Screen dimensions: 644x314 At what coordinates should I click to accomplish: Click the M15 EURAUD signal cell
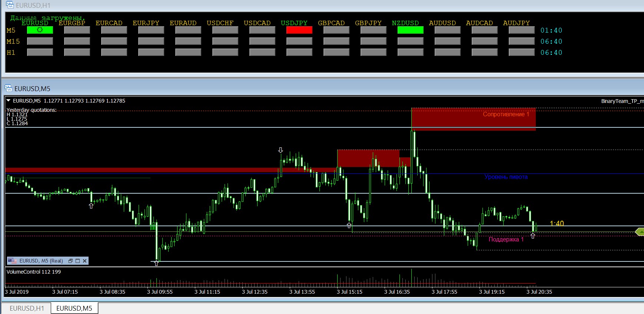click(x=188, y=41)
